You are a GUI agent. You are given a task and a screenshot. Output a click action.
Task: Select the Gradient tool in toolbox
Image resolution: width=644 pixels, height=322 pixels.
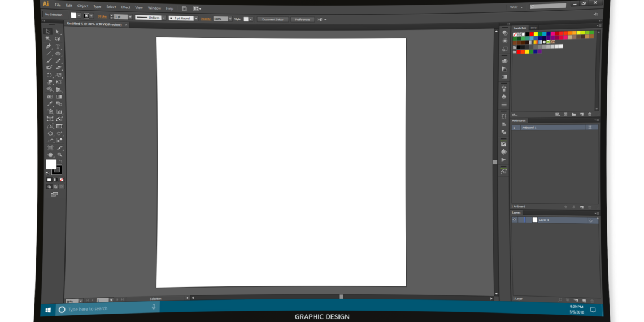tap(59, 97)
